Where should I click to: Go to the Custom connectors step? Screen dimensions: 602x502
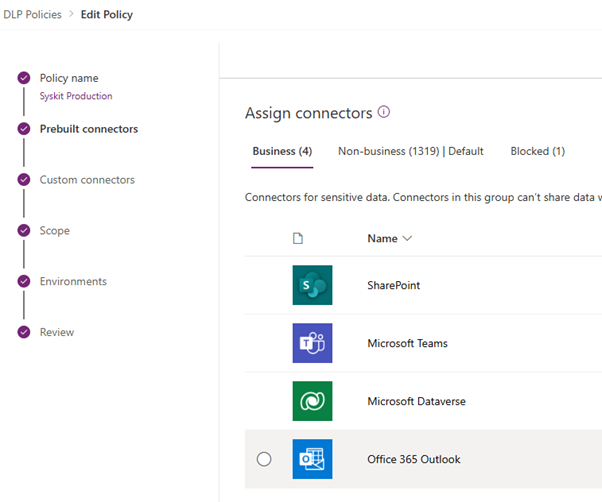tap(87, 180)
